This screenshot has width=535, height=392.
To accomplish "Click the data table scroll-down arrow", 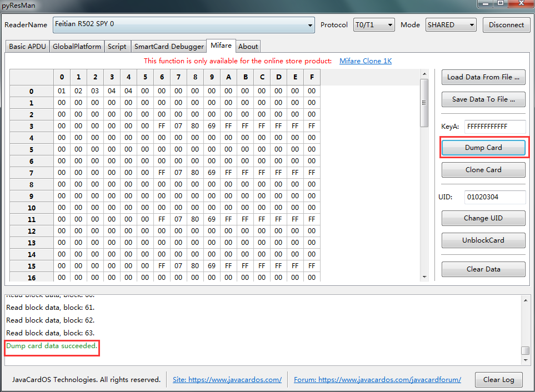I will (424, 277).
